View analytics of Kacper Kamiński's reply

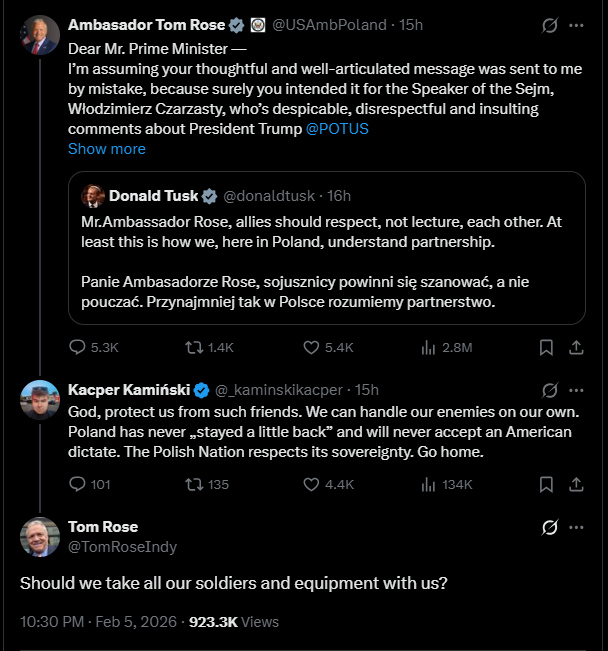[x=430, y=484]
